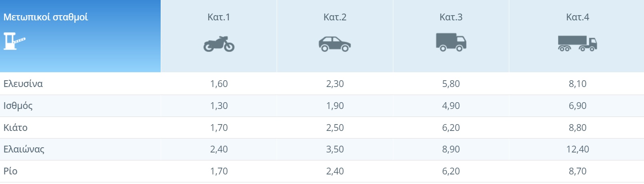Click the toll barrier icon
Viewport: 644px width, 184px height.
coord(14,41)
